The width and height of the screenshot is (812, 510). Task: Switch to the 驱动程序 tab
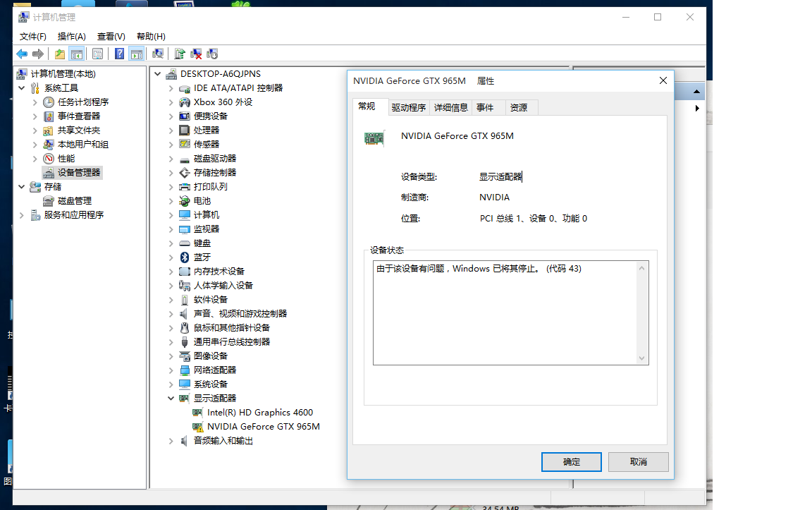409,107
